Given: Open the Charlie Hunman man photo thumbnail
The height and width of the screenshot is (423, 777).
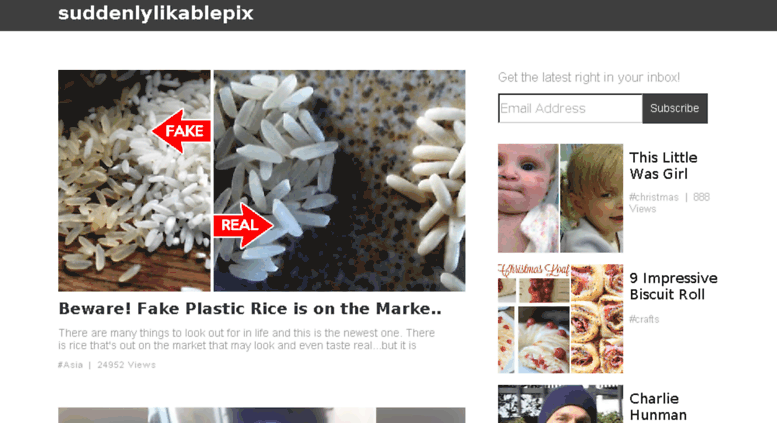Looking at the screenshot, I should 560,404.
